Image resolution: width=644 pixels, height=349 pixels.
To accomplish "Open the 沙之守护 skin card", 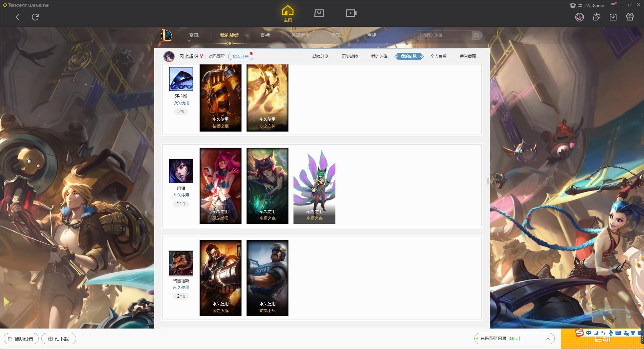I will (267, 98).
